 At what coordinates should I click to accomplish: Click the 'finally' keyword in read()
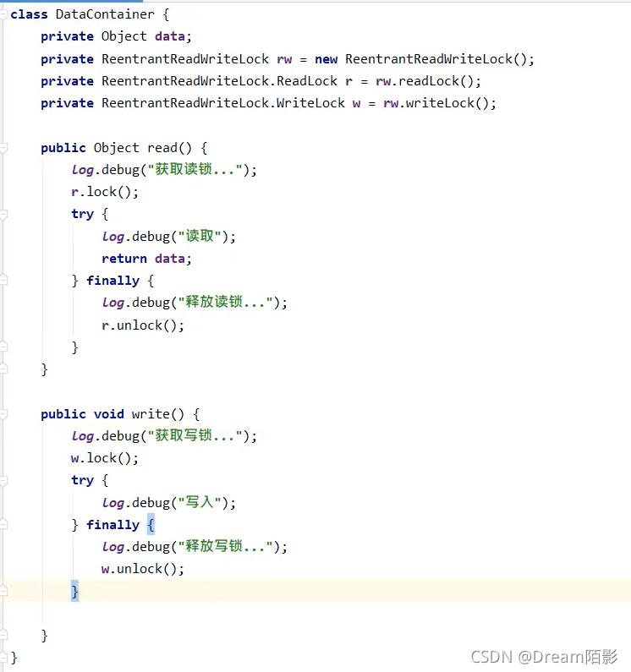pyautogui.click(x=112, y=281)
